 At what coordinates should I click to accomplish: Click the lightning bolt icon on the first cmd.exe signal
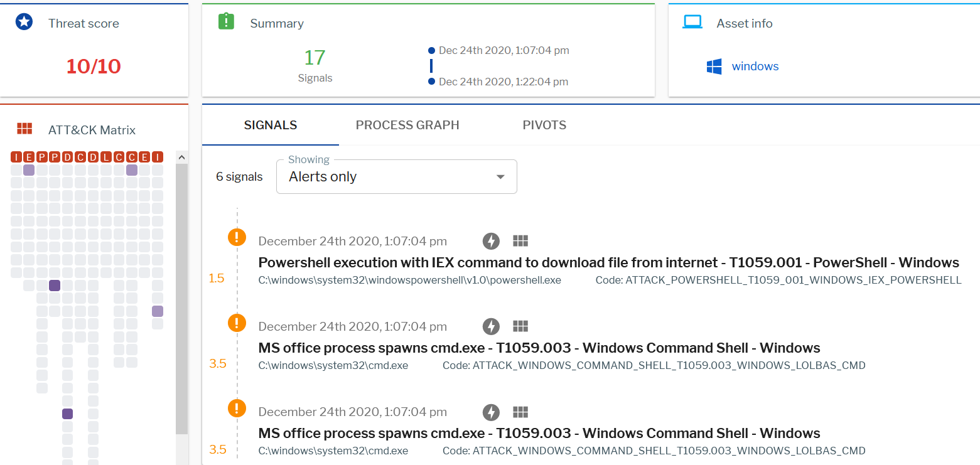coord(491,326)
